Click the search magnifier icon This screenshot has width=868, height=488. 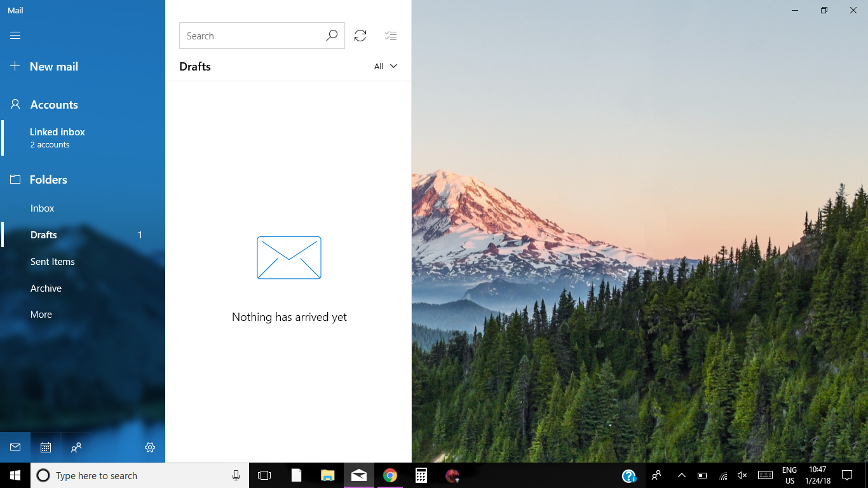point(332,36)
